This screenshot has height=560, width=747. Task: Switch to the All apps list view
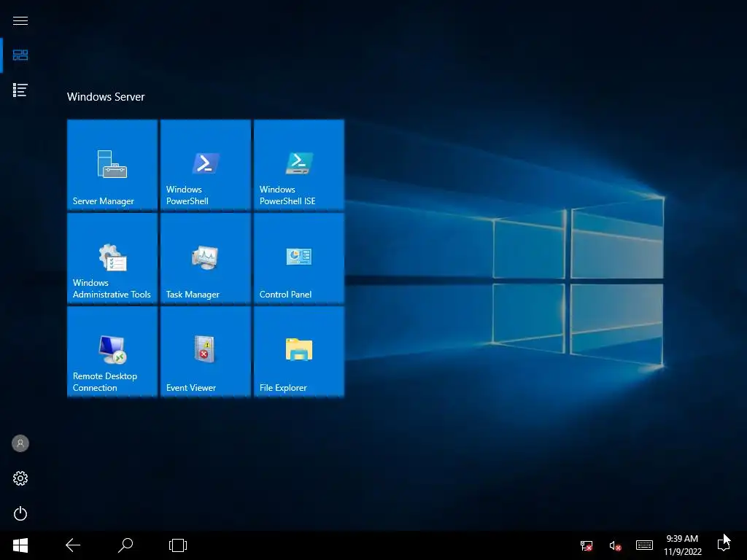point(20,90)
